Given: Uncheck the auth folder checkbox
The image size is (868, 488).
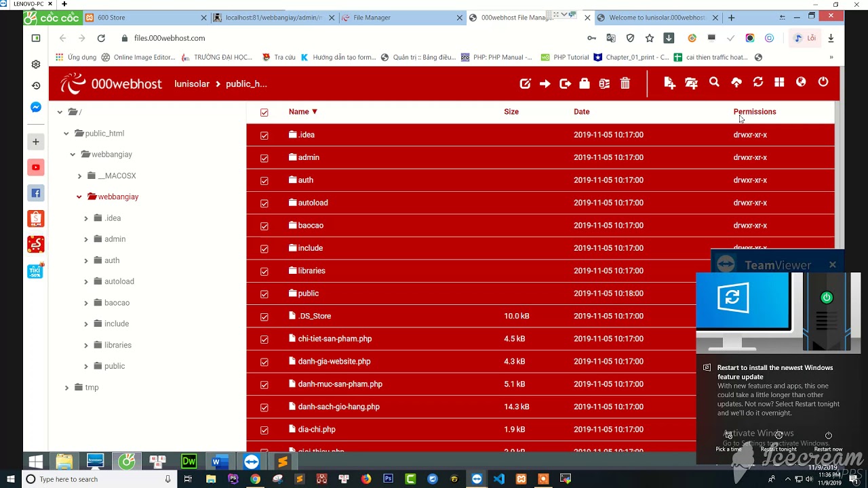Looking at the screenshot, I should (264, 181).
